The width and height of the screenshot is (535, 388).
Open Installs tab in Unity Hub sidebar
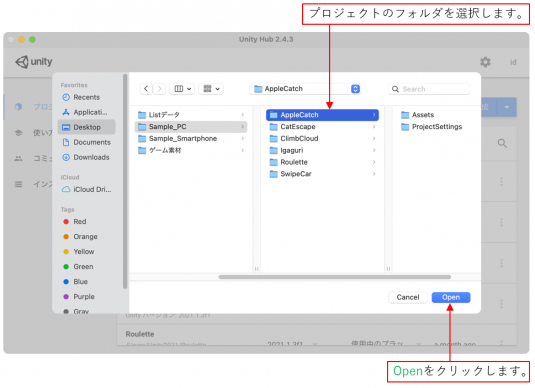pyautogui.click(x=32, y=184)
